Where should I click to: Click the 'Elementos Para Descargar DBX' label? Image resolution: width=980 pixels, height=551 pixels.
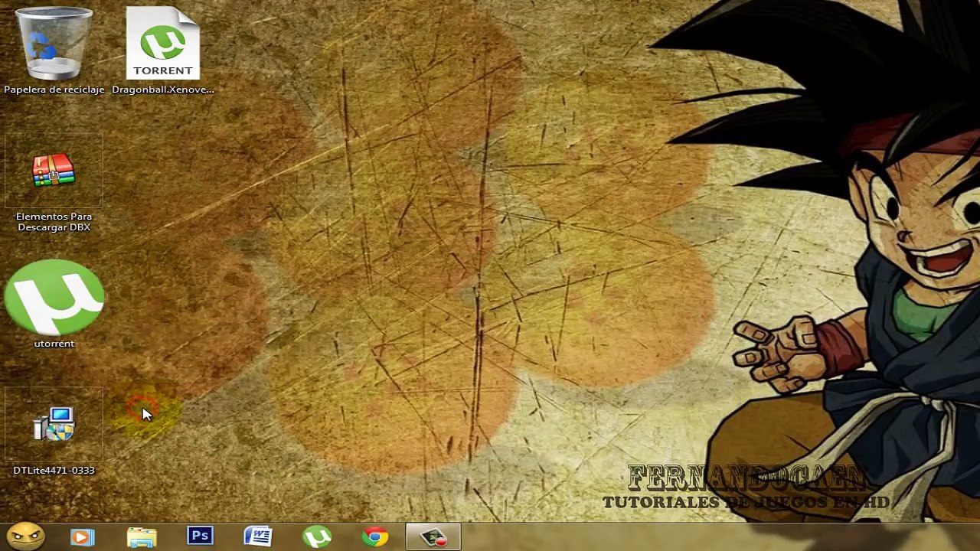(x=54, y=222)
